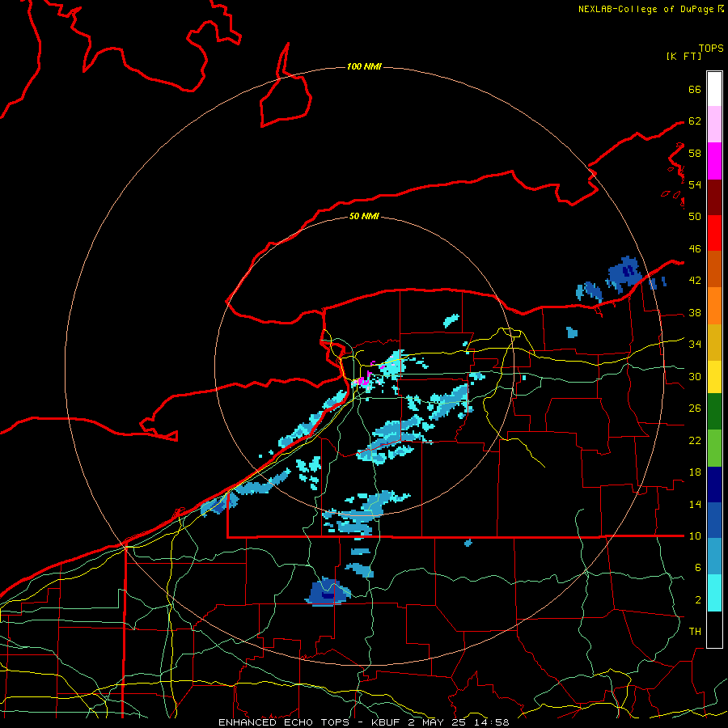Click the 54 scale value
Viewport: 728px width, 728px height.
point(695,184)
